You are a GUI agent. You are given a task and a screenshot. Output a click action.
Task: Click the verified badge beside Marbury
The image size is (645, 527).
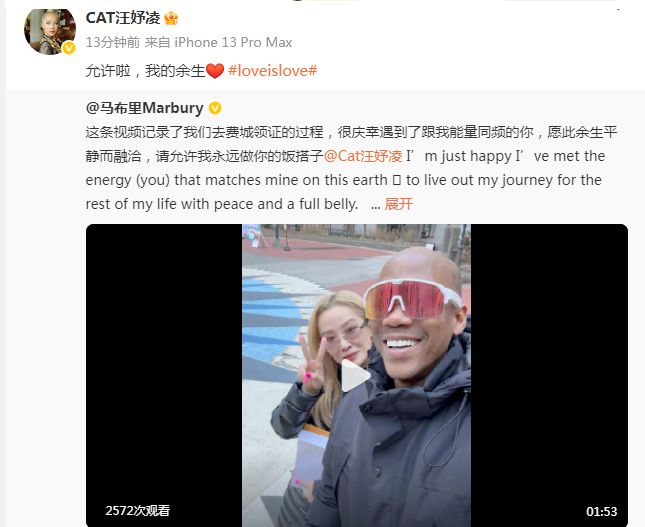tap(215, 109)
